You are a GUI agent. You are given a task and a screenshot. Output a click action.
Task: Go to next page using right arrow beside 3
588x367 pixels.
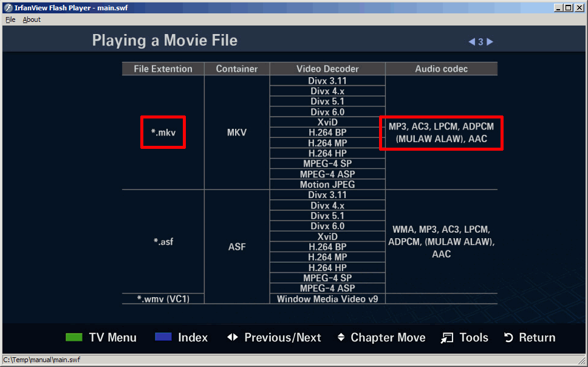click(490, 42)
